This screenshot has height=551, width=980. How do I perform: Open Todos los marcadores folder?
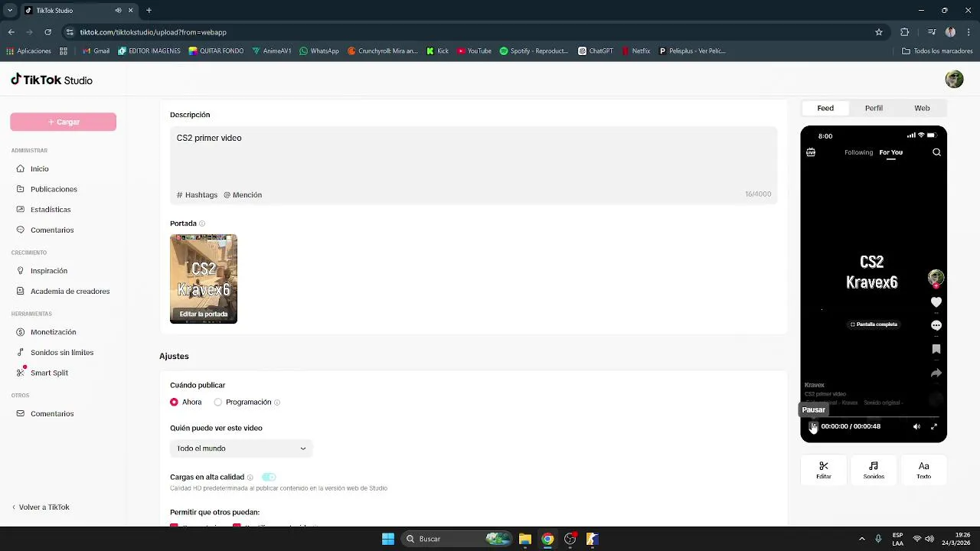pyautogui.click(x=937, y=51)
